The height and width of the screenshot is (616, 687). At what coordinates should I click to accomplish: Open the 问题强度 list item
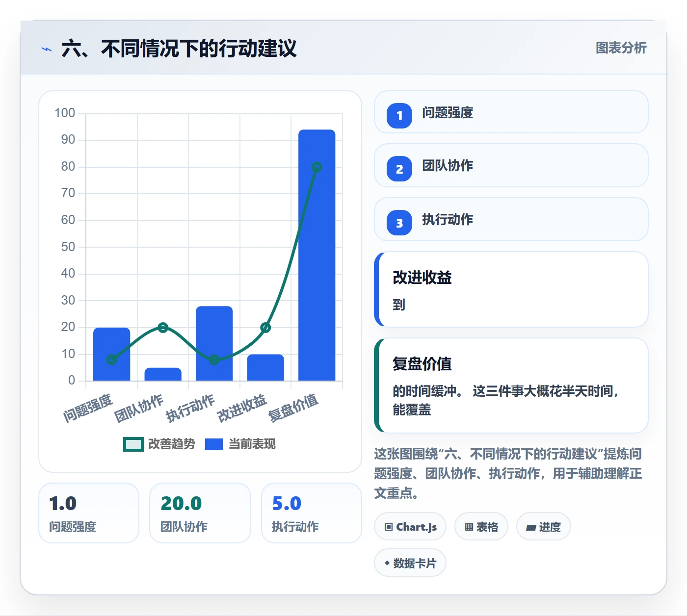511,112
